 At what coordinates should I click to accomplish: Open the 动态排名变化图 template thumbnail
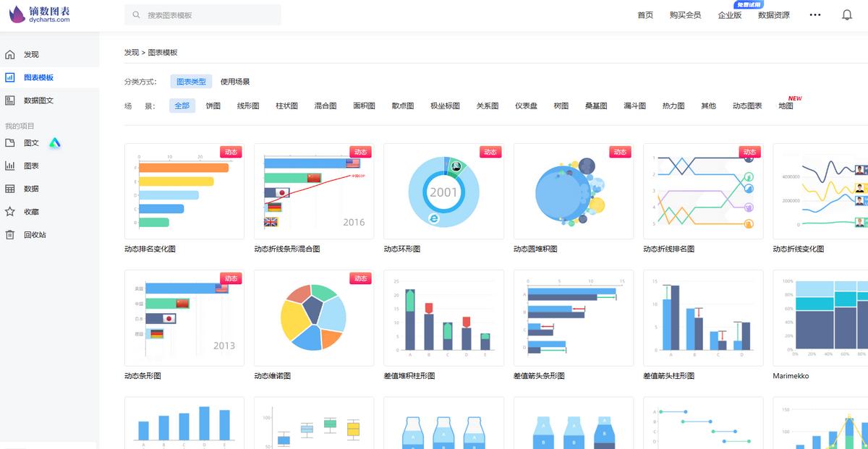[x=184, y=191]
